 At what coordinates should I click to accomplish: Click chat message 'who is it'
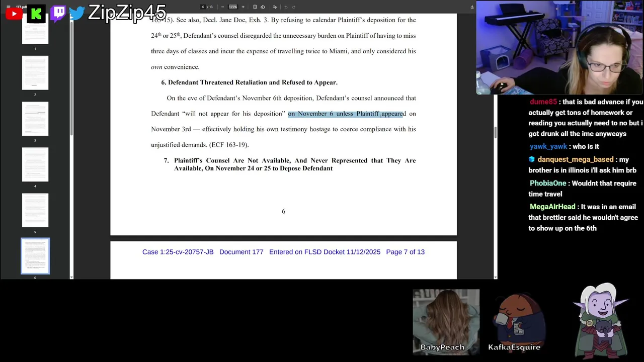(x=586, y=146)
